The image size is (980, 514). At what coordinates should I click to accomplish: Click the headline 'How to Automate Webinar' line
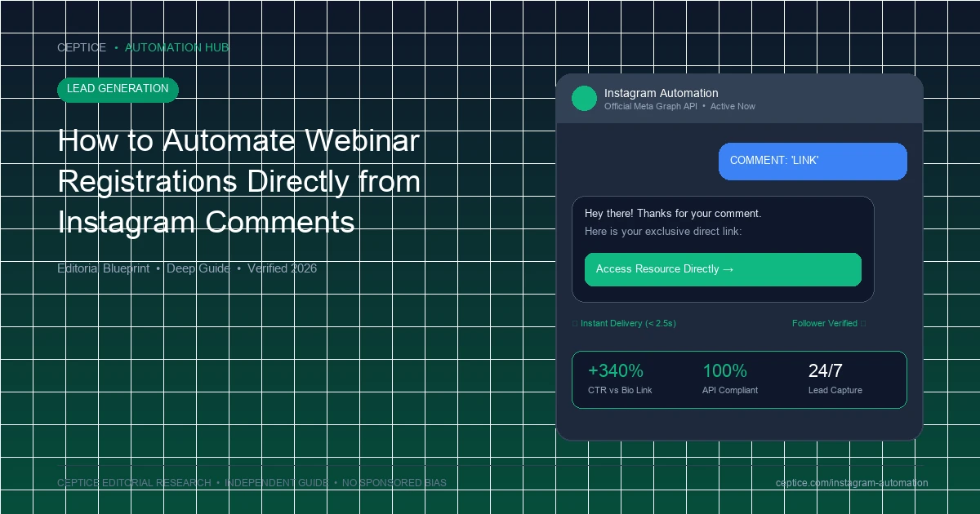[238, 141]
